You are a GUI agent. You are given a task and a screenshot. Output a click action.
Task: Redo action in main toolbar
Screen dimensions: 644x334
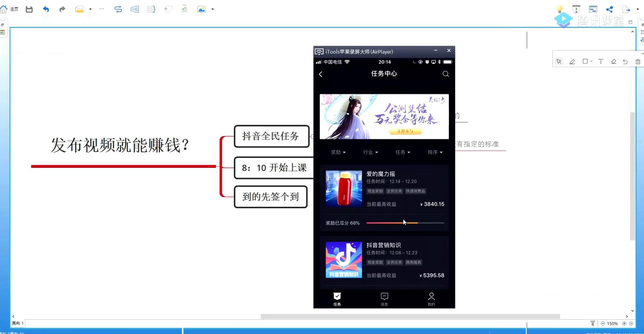[x=62, y=9]
